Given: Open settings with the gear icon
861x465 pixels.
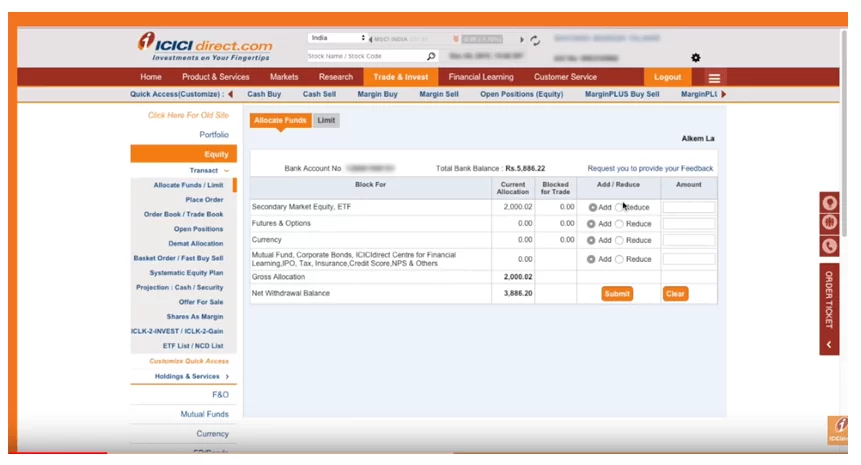Looking at the screenshot, I should (x=695, y=58).
